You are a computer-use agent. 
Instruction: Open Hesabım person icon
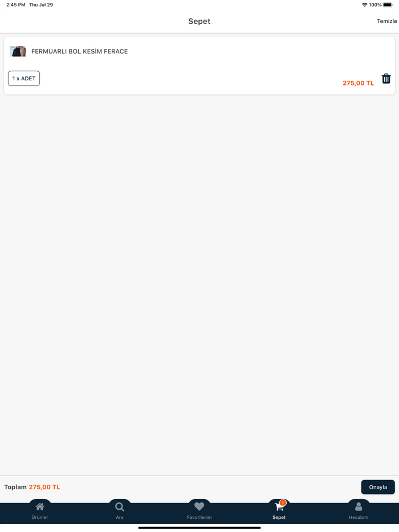click(359, 506)
